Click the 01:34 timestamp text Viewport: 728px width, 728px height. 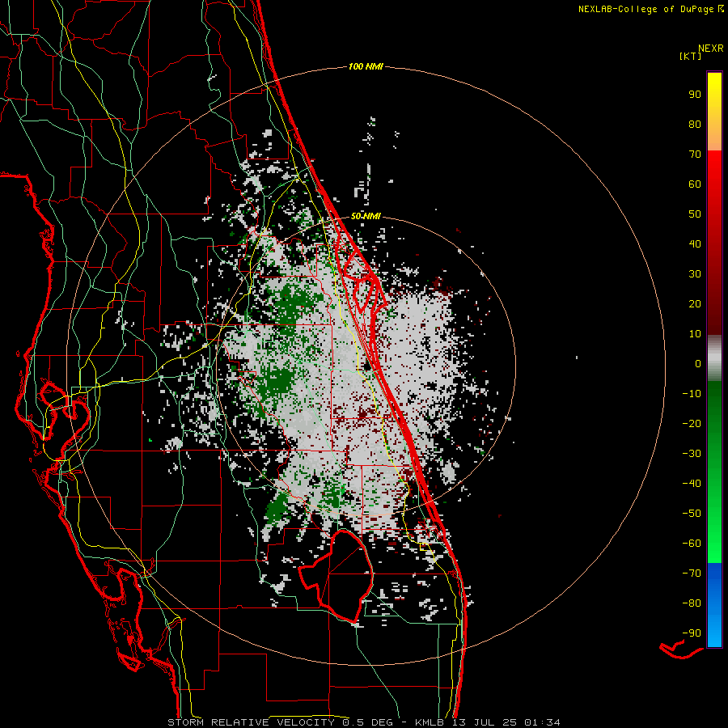542,722
